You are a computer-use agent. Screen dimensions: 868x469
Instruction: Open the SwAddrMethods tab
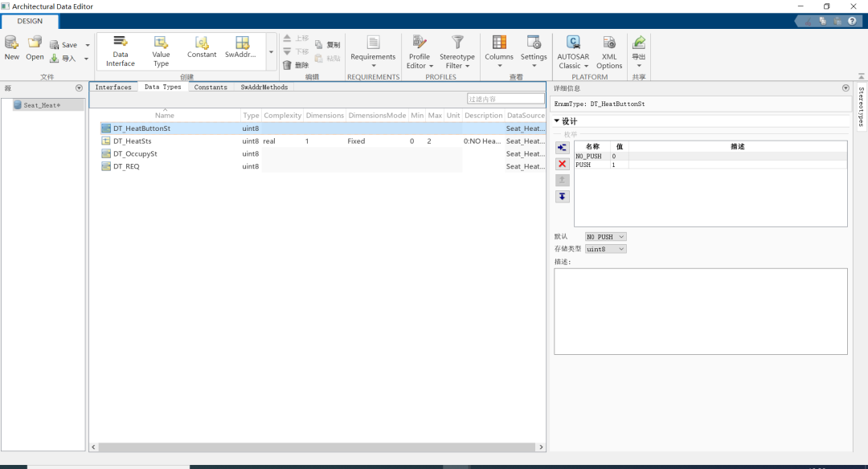click(264, 88)
